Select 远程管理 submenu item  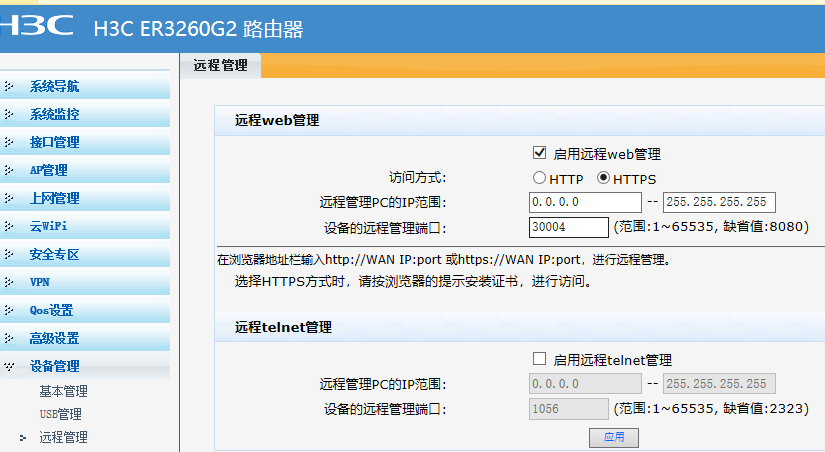[63, 437]
